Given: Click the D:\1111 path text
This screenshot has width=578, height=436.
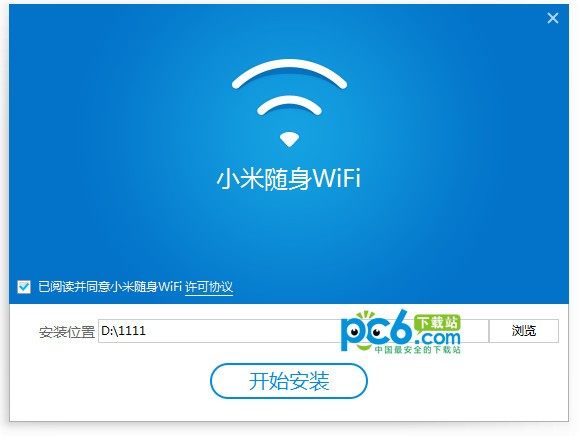Looking at the screenshot, I should [123, 331].
